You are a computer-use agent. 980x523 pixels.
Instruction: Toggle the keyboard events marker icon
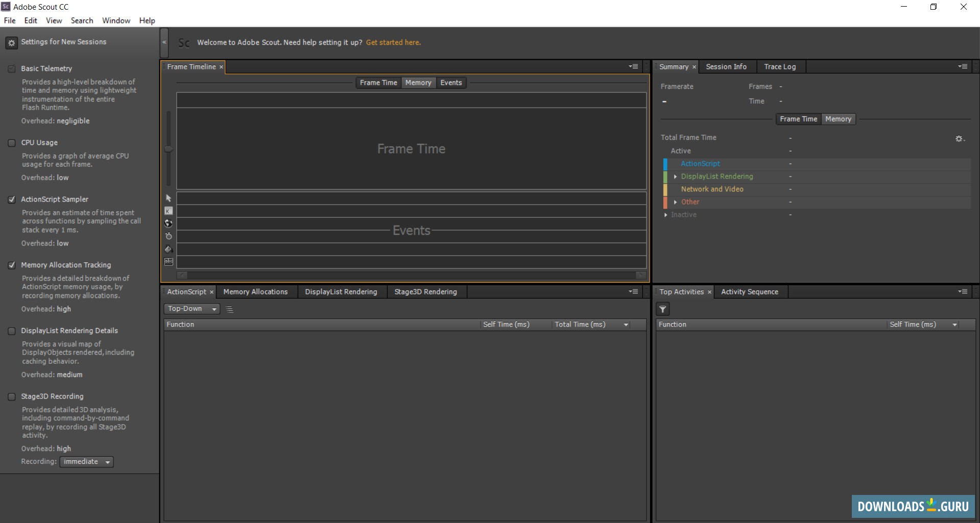click(x=169, y=211)
